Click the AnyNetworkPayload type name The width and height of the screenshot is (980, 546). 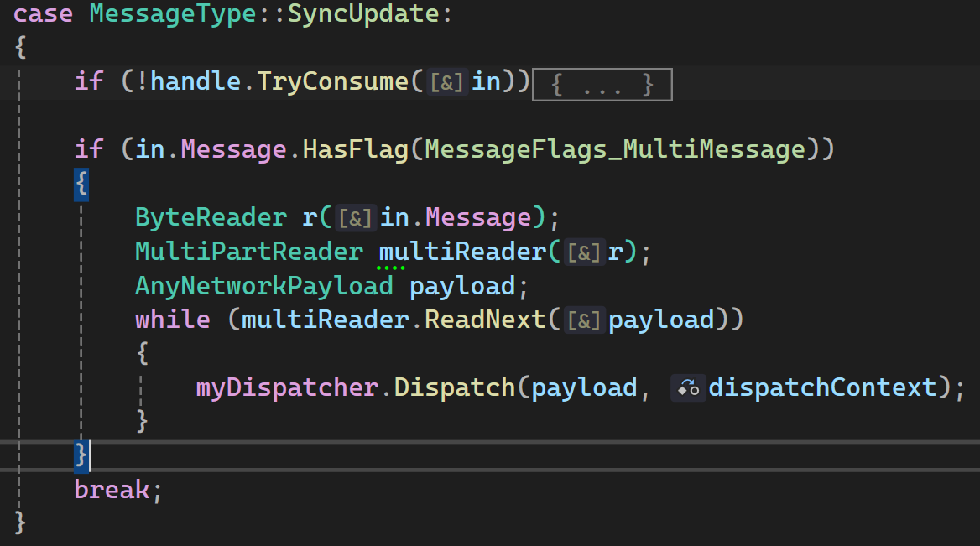(x=263, y=286)
